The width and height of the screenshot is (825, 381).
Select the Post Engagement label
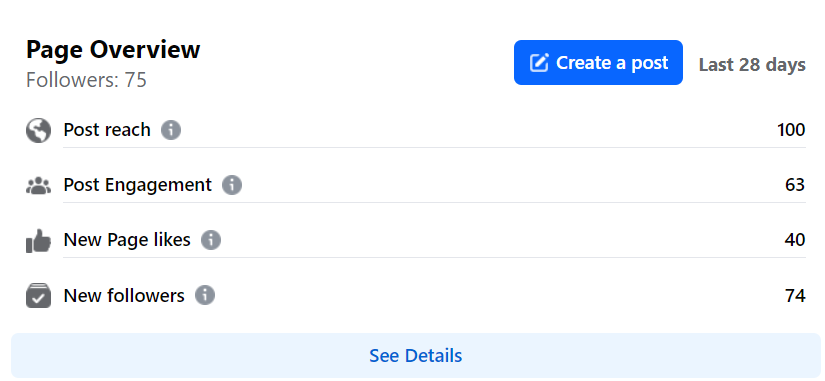(137, 185)
